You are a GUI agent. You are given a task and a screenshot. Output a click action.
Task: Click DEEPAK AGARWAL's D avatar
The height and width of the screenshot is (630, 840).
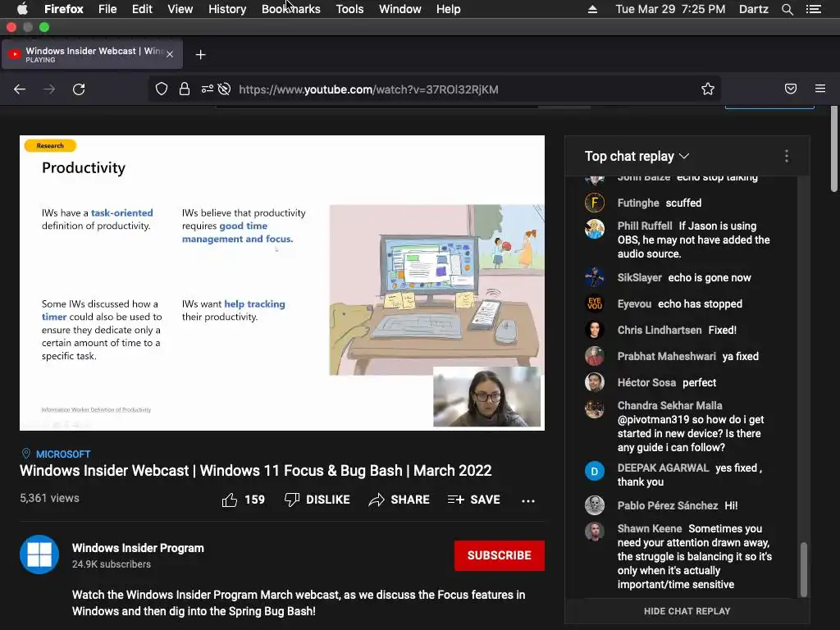click(x=595, y=472)
